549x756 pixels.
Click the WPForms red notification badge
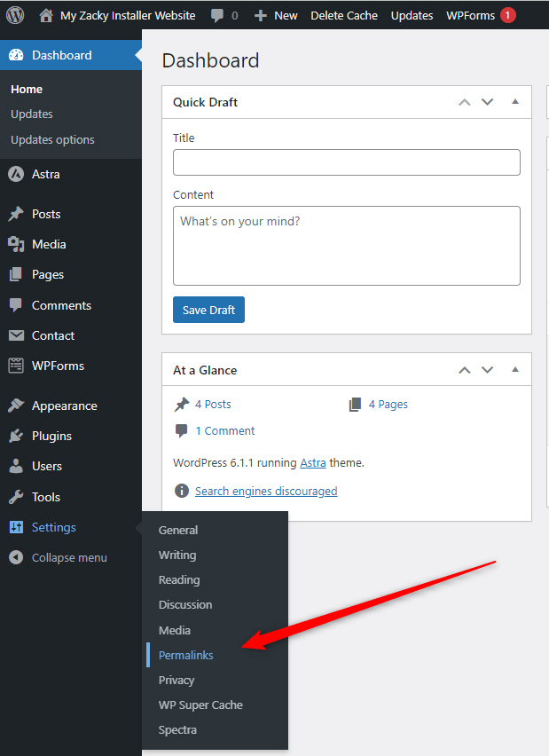[x=507, y=15]
